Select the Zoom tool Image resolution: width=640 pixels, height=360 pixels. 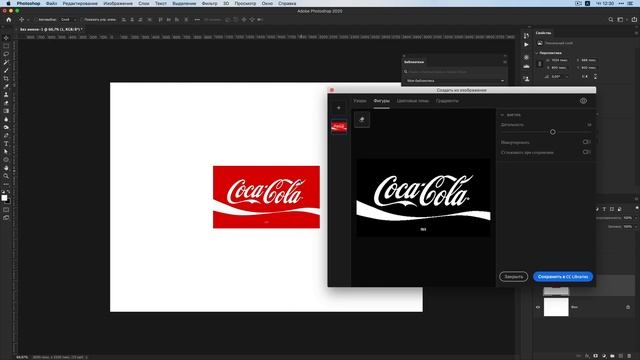coord(6,176)
